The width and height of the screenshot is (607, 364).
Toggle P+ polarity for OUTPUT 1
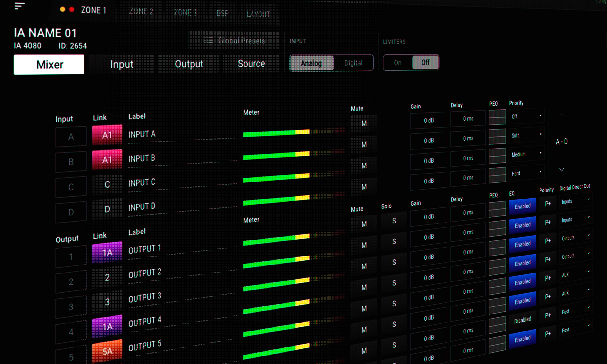(548, 203)
